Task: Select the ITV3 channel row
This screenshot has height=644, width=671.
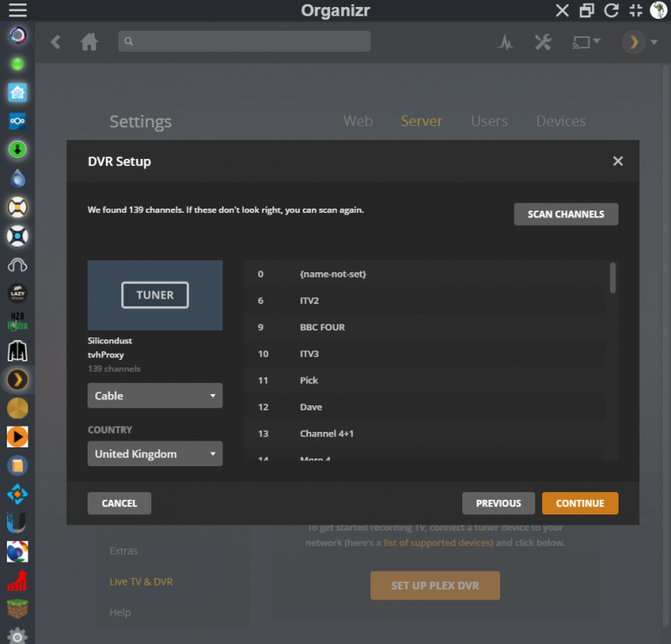Action: click(424, 354)
